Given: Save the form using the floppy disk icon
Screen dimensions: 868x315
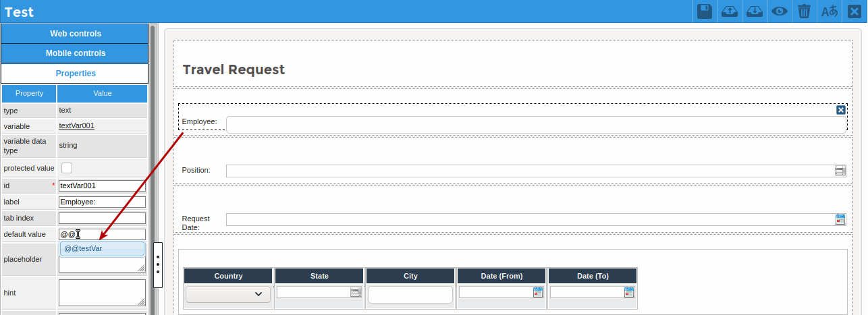Looking at the screenshot, I should [705, 11].
